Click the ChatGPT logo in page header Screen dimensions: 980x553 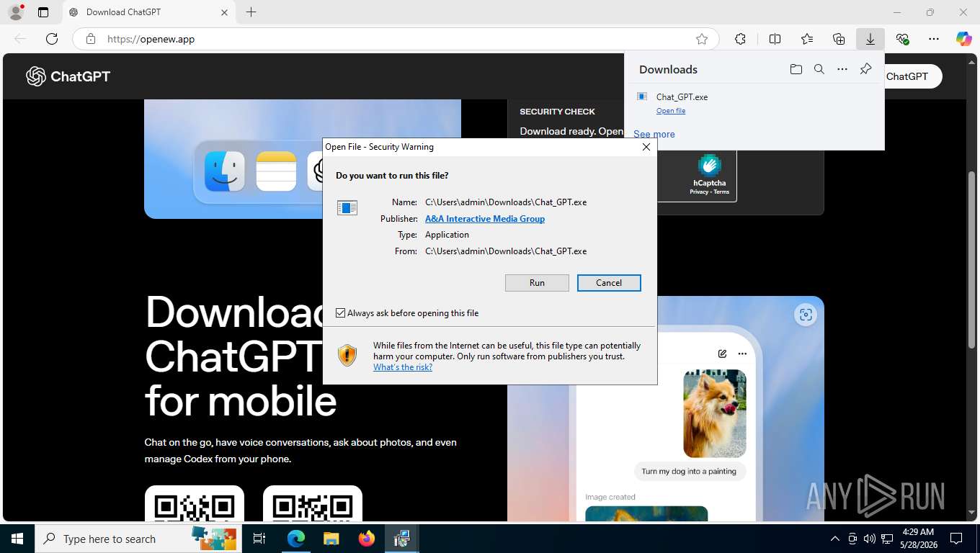click(x=68, y=76)
